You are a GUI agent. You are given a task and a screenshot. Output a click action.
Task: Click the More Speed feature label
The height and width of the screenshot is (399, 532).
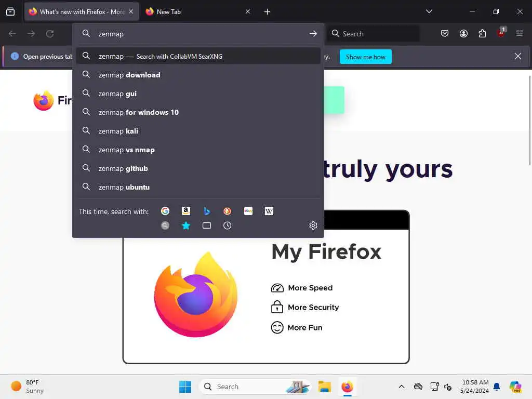click(x=311, y=288)
